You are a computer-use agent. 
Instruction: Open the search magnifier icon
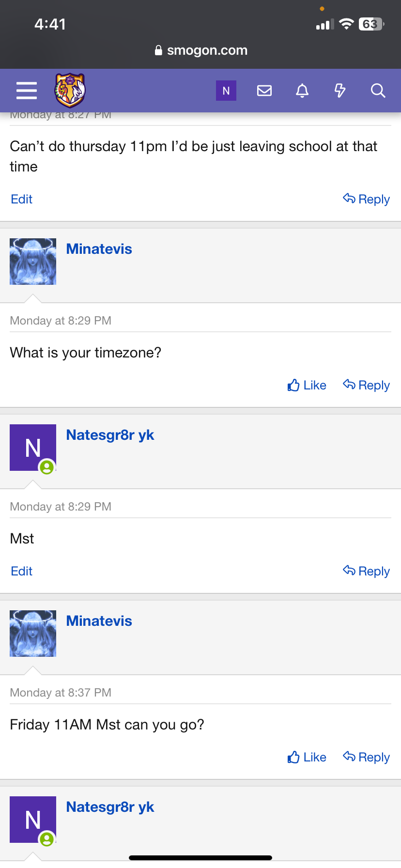tap(378, 91)
